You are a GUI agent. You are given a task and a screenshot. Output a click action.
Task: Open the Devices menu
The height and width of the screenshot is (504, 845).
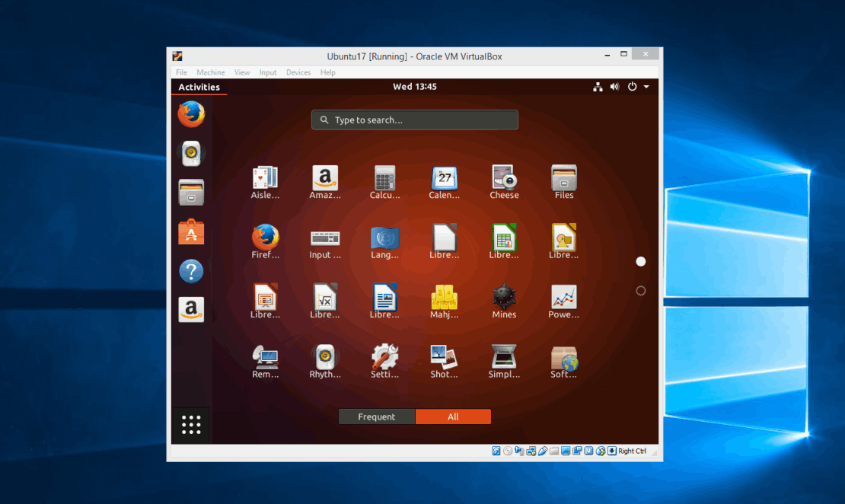click(298, 72)
